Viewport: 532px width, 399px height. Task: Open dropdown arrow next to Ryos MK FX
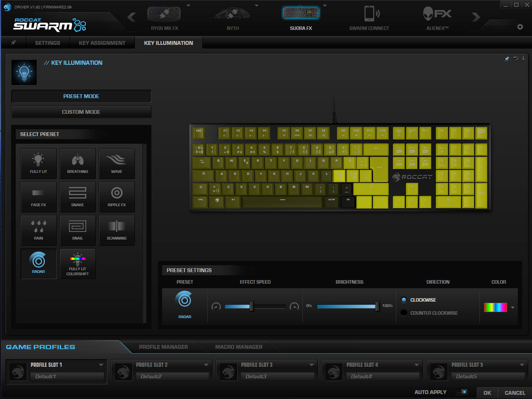pos(188,6)
